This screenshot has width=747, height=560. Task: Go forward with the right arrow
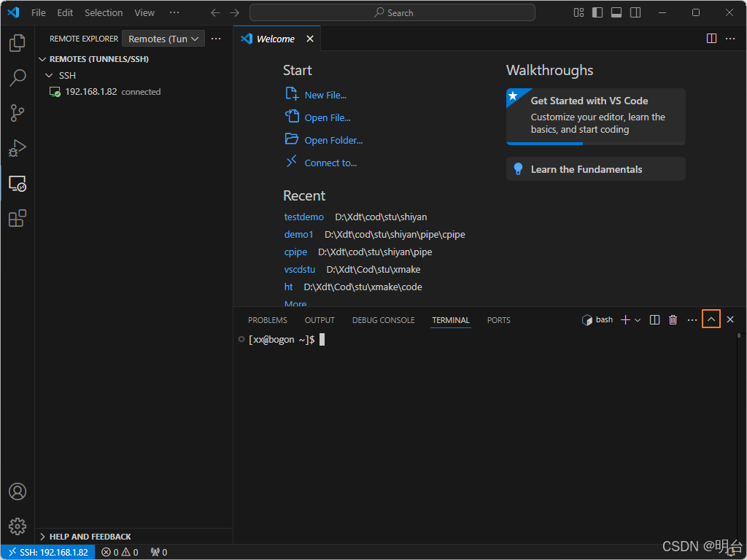point(234,13)
